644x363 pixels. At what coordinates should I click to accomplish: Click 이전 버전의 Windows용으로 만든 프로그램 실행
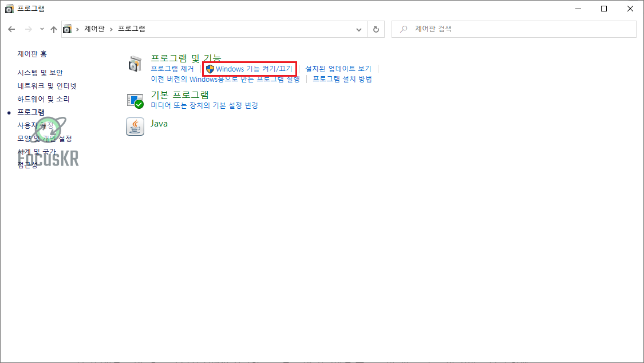pos(225,79)
